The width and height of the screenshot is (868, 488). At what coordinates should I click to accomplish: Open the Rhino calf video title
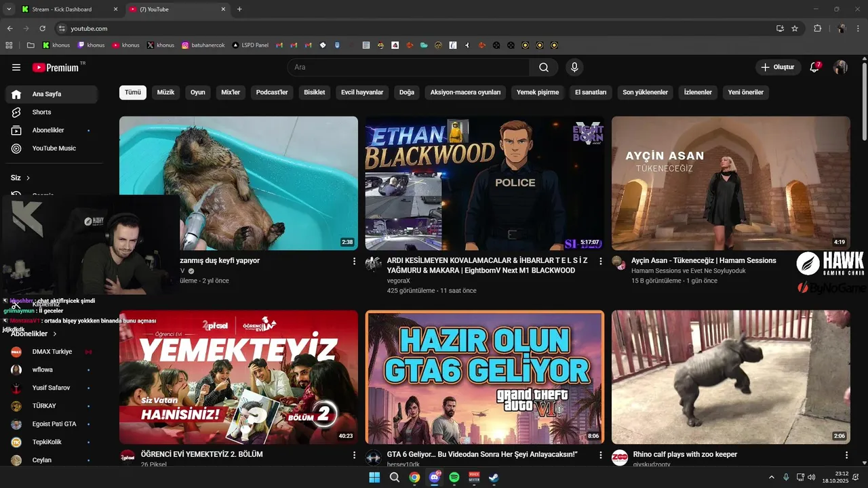[x=685, y=455]
